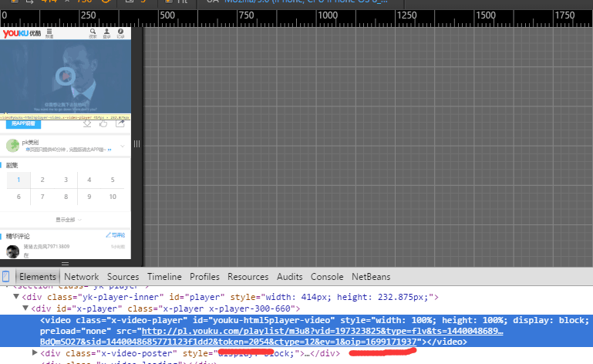
Task: Expand the x-video-poster div node
Action: [x=35, y=352]
